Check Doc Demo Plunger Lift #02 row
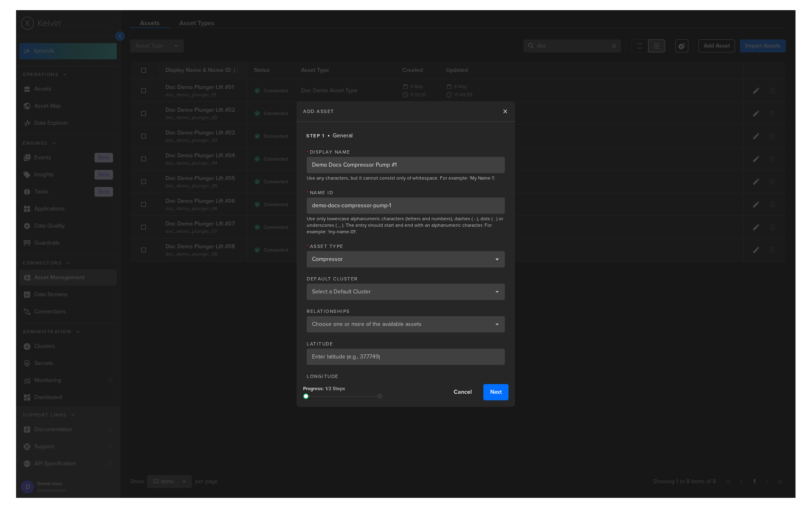The image size is (812, 508). [143, 113]
